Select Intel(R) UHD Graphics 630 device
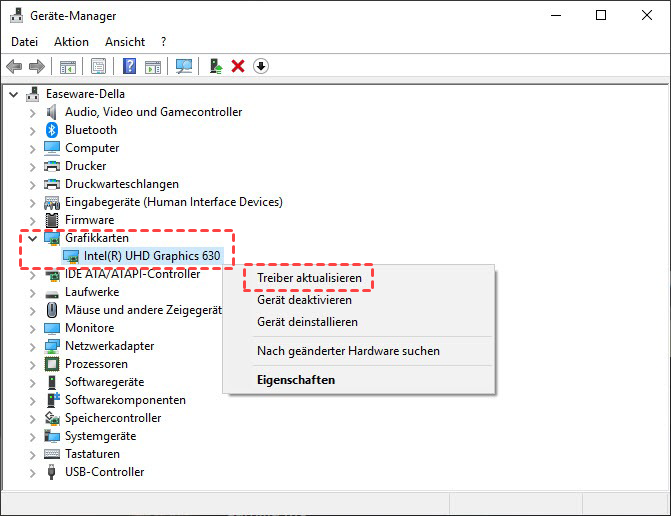The height and width of the screenshot is (516, 671). (x=152, y=256)
